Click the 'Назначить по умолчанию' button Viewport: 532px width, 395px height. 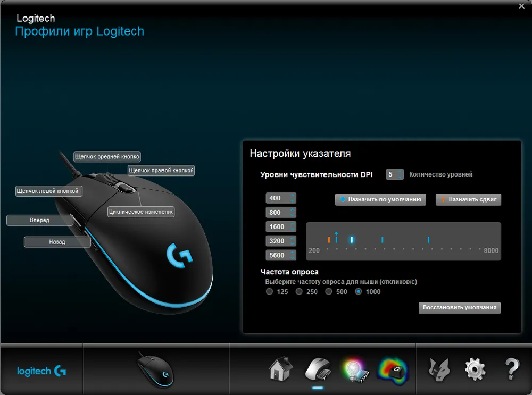click(x=380, y=199)
